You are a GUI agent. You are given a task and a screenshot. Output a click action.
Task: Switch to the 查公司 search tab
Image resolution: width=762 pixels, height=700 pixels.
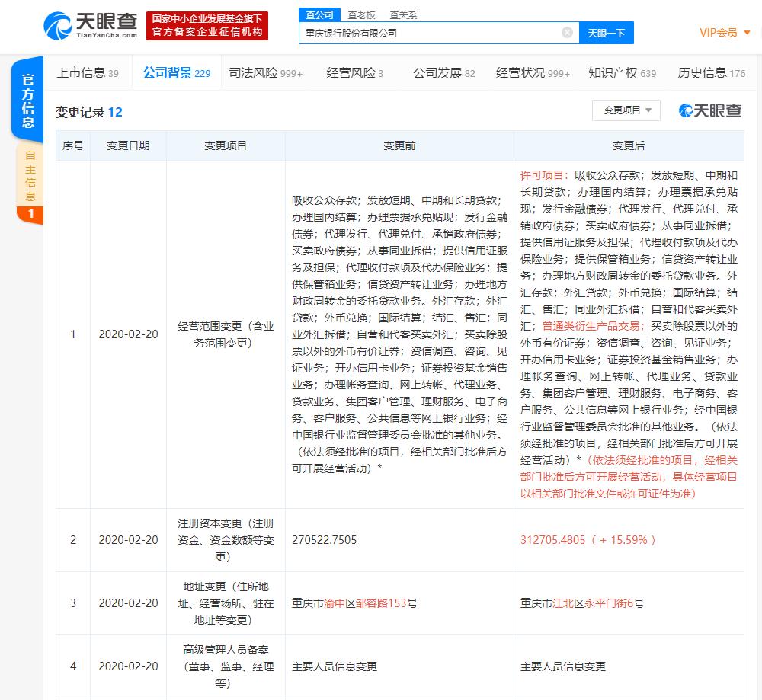click(x=319, y=15)
